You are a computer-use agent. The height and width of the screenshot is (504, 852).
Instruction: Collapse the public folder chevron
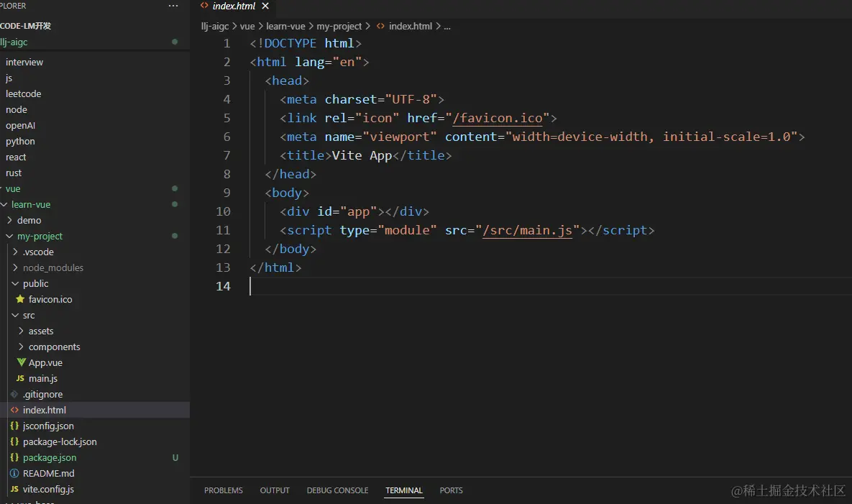(x=16, y=283)
